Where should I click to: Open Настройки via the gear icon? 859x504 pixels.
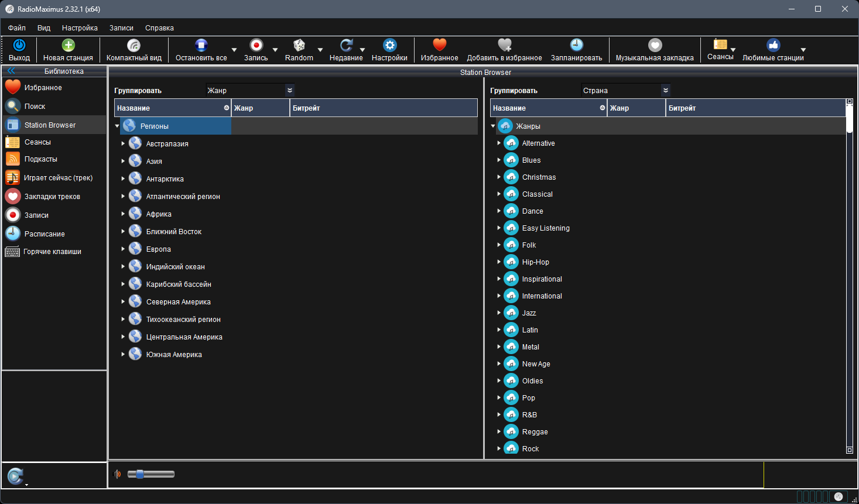pyautogui.click(x=389, y=45)
